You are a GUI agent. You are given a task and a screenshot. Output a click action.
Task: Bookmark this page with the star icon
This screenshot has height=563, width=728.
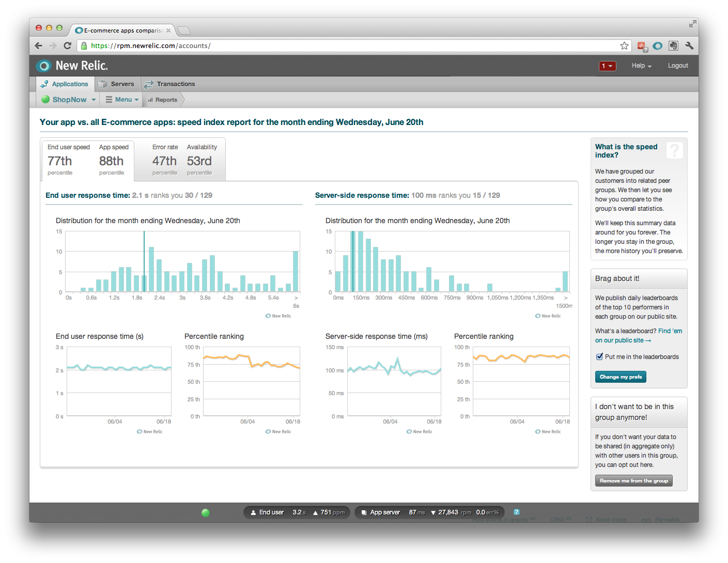pos(624,46)
